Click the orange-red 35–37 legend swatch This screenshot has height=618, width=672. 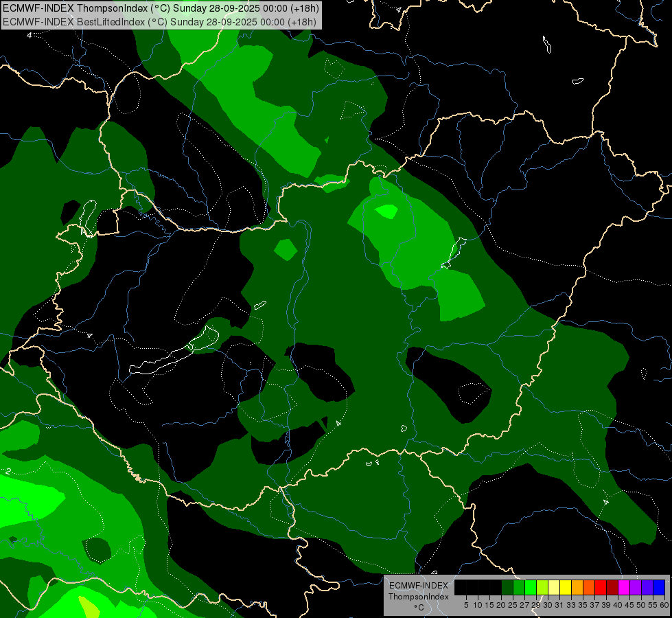tap(589, 587)
